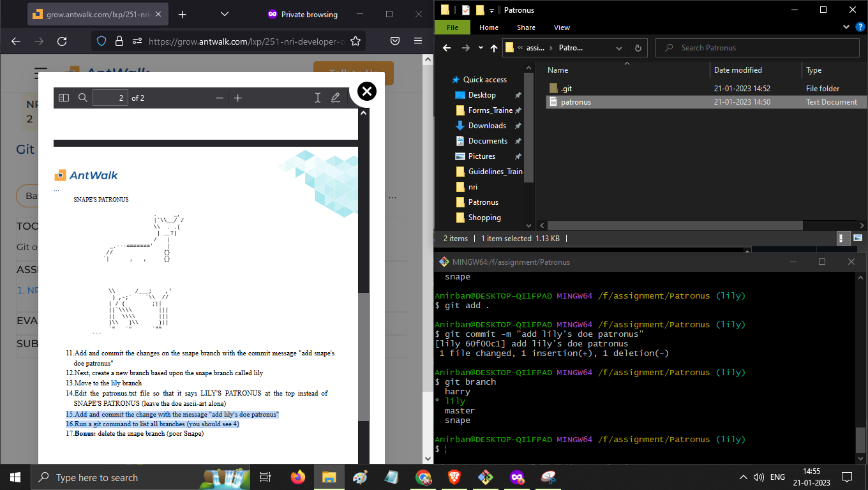Select the text selection tool in PDF viewer
The height and width of the screenshot is (490, 868).
pyautogui.click(x=318, y=98)
